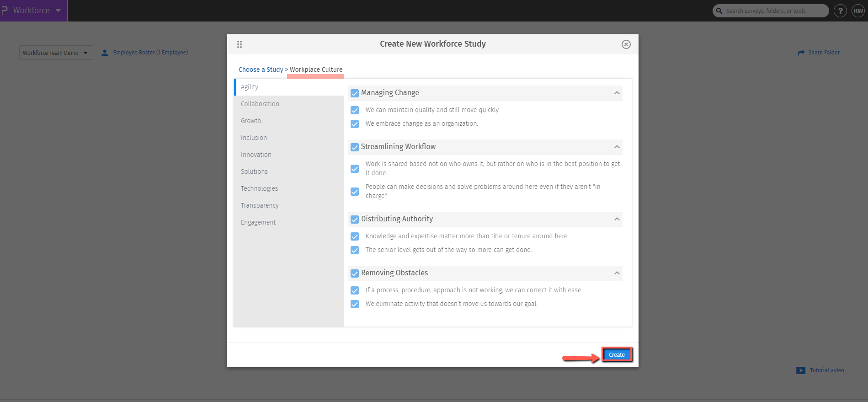
Task: Uncheck 'We eliminate activity that doesn't move us'
Action: point(355,304)
